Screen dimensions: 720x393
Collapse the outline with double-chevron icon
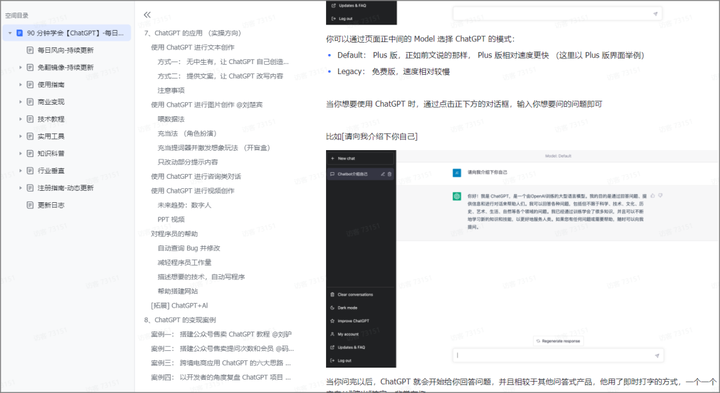147,15
